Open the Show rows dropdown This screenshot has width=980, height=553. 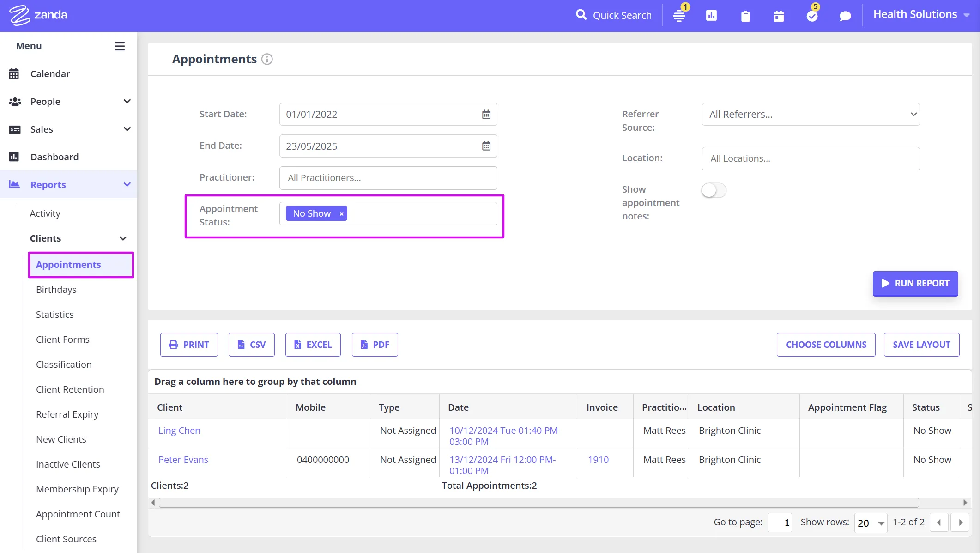pyautogui.click(x=871, y=523)
